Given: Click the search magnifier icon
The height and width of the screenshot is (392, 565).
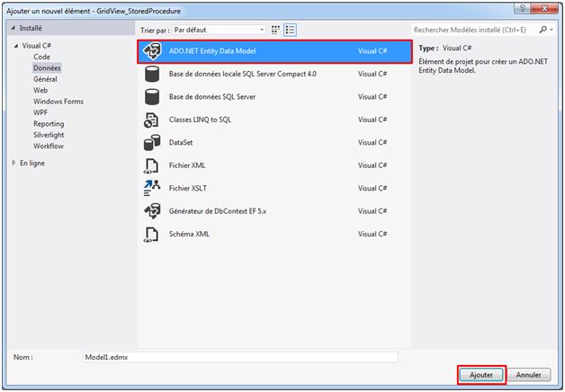Looking at the screenshot, I should click(x=543, y=30).
